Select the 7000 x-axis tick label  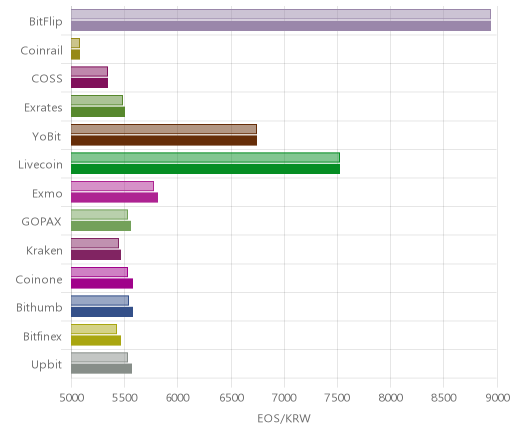[284, 398]
